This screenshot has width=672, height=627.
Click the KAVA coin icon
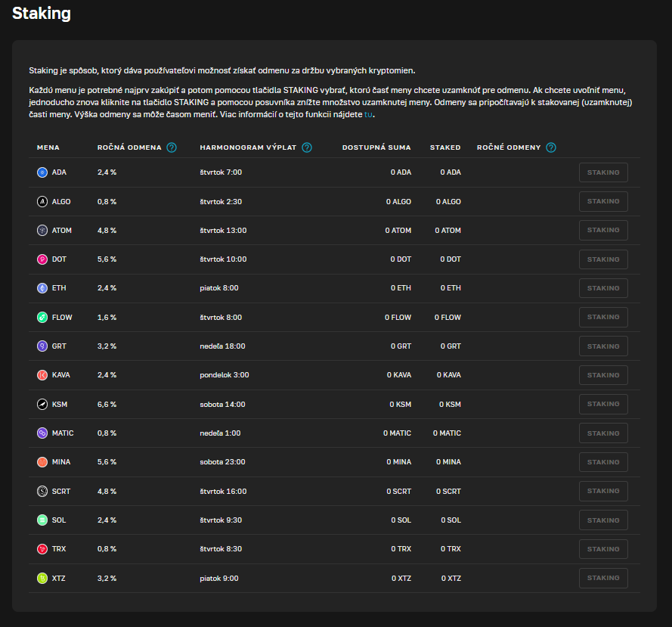click(x=42, y=375)
